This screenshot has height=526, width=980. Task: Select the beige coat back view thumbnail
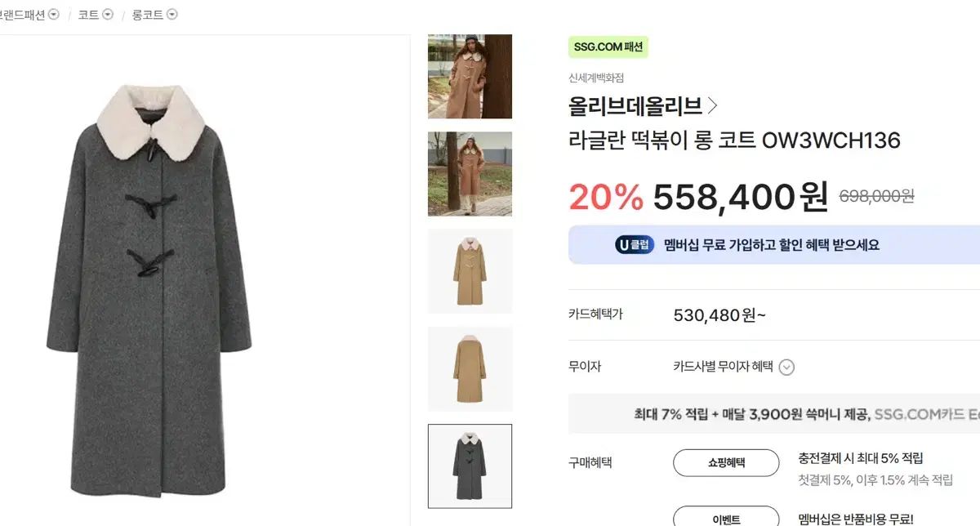(x=470, y=369)
